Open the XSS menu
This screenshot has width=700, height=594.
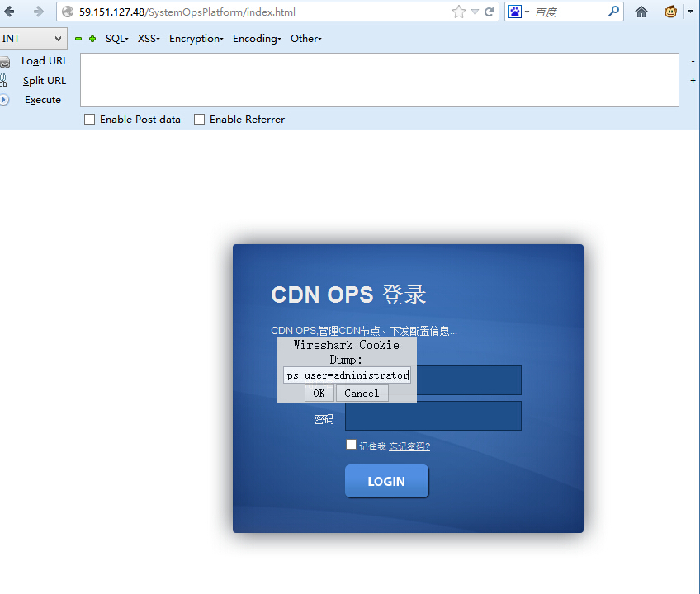pyautogui.click(x=149, y=39)
